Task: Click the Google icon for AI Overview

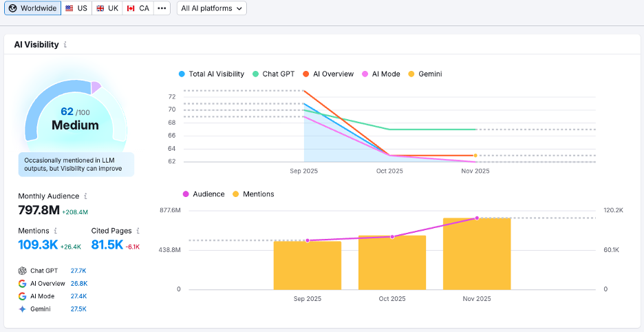Action: point(23,283)
